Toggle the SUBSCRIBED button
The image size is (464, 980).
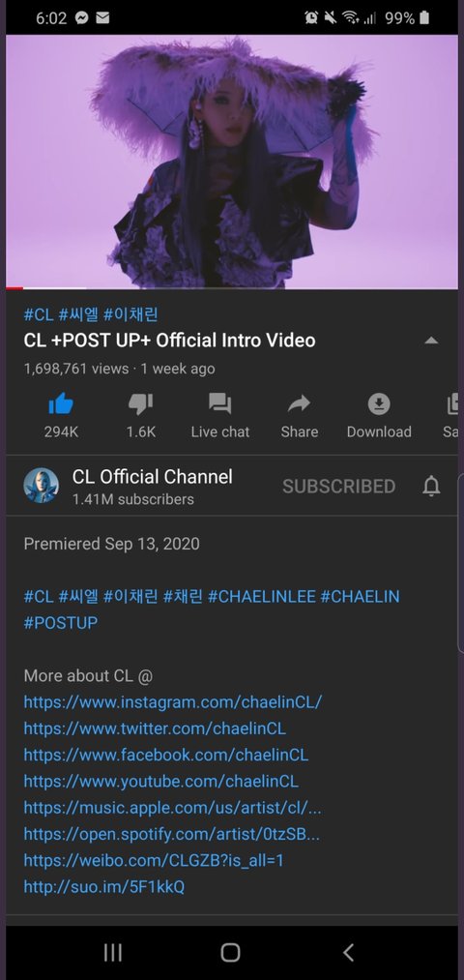point(338,487)
